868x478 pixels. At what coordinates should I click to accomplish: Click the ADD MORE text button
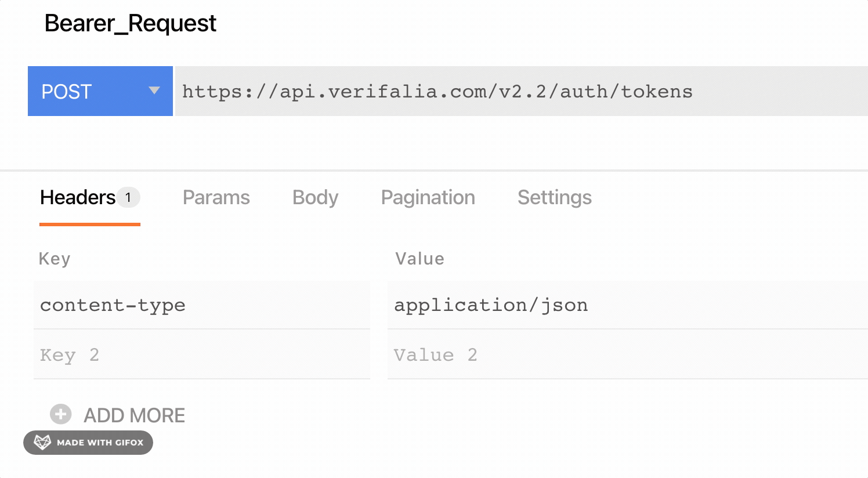point(134,415)
